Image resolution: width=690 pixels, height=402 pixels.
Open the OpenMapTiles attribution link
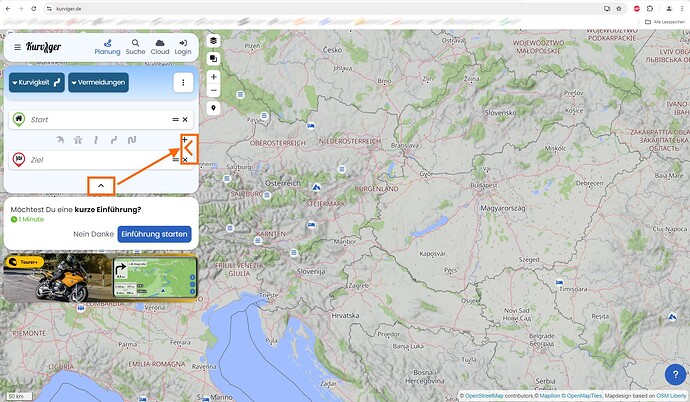coord(584,396)
